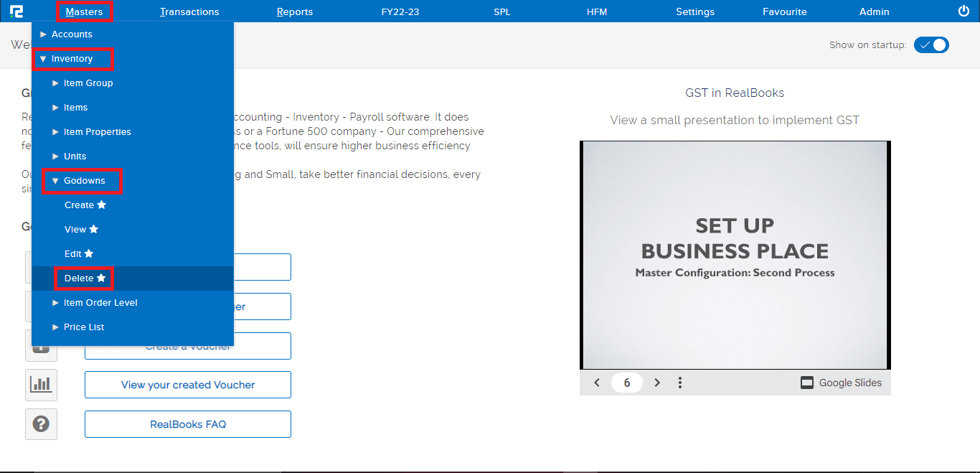980x473 pixels.
Task: Click the power logout icon
Action: point(963,11)
